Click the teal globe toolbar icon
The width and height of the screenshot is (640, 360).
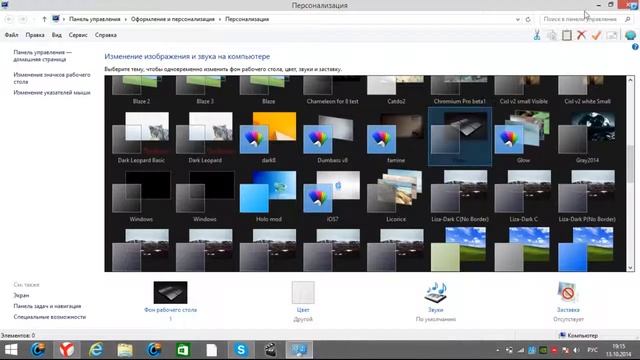(630, 35)
